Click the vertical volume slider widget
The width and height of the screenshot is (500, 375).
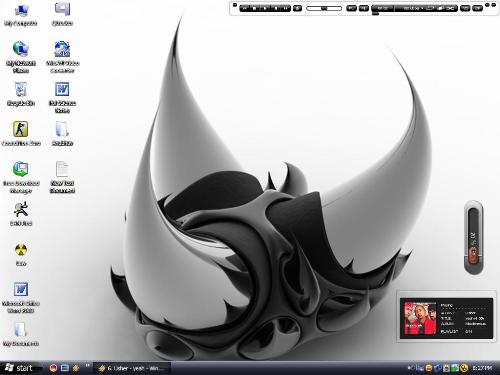coord(474,237)
